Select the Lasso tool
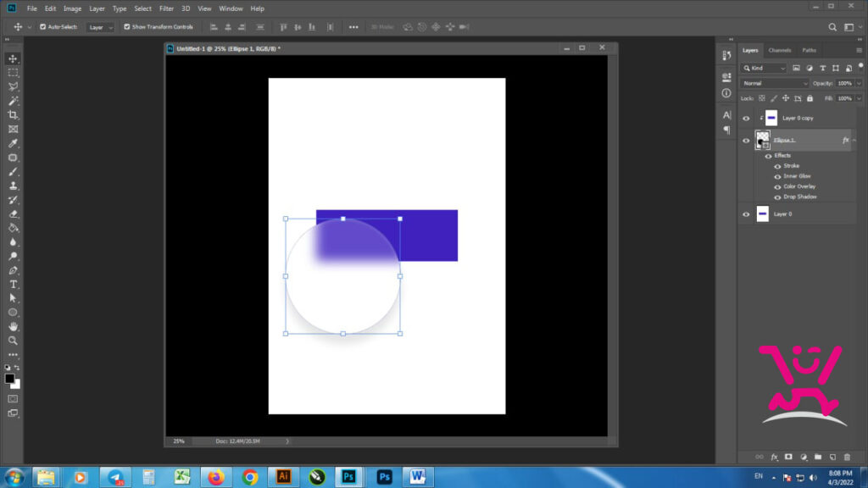 tap(13, 86)
